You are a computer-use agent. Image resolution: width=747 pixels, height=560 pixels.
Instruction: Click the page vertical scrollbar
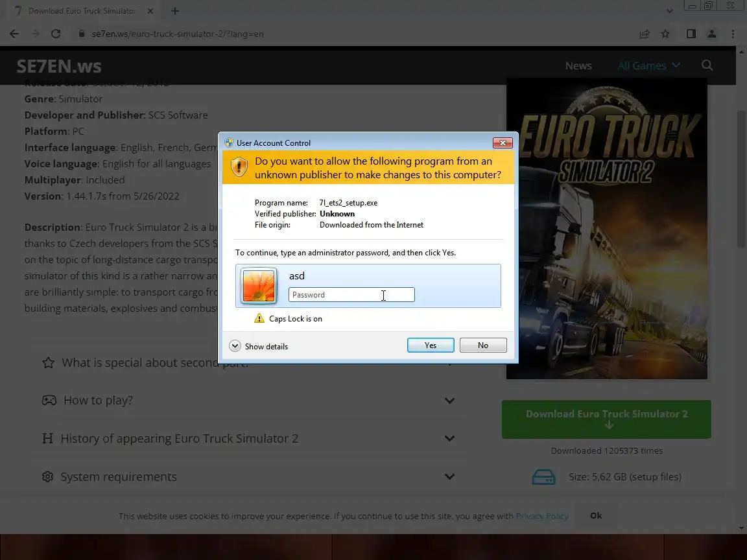click(741, 179)
